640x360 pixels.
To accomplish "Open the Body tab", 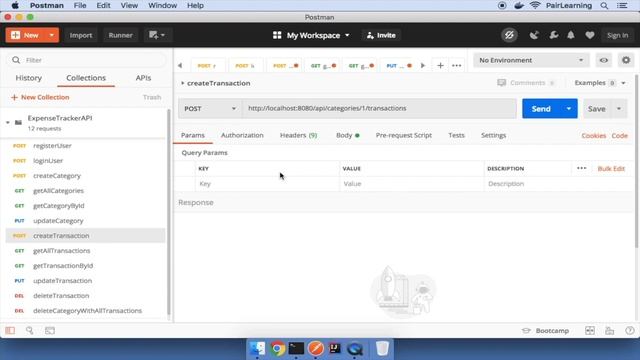I will pyautogui.click(x=347, y=135).
